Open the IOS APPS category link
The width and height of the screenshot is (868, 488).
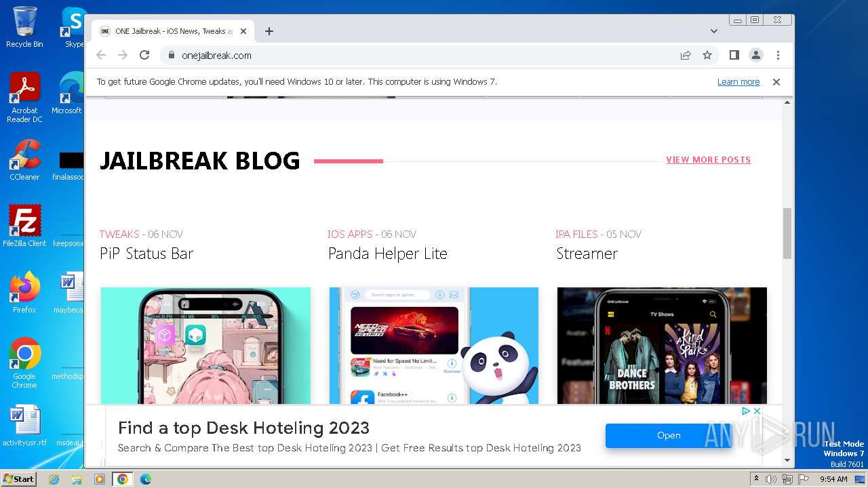point(350,234)
